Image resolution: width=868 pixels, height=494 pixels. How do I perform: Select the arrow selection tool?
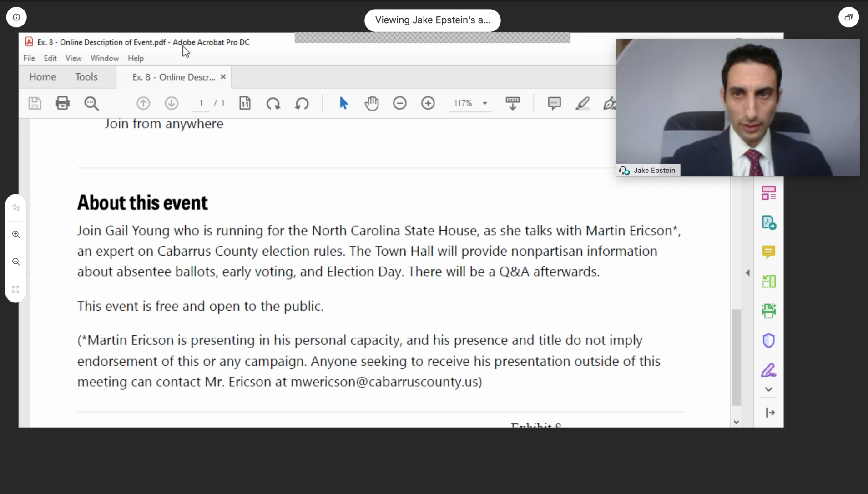[x=343, y=103]
